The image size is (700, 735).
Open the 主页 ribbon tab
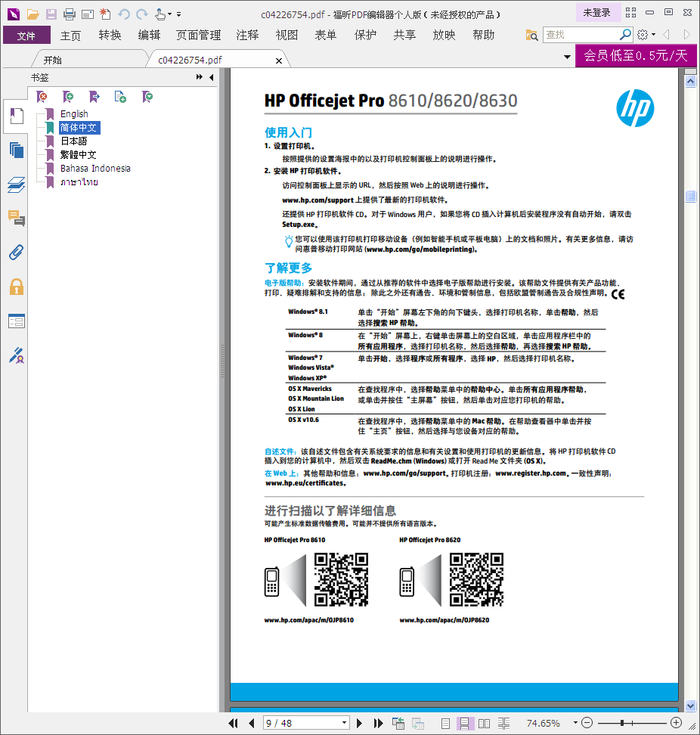pos(70,35)
